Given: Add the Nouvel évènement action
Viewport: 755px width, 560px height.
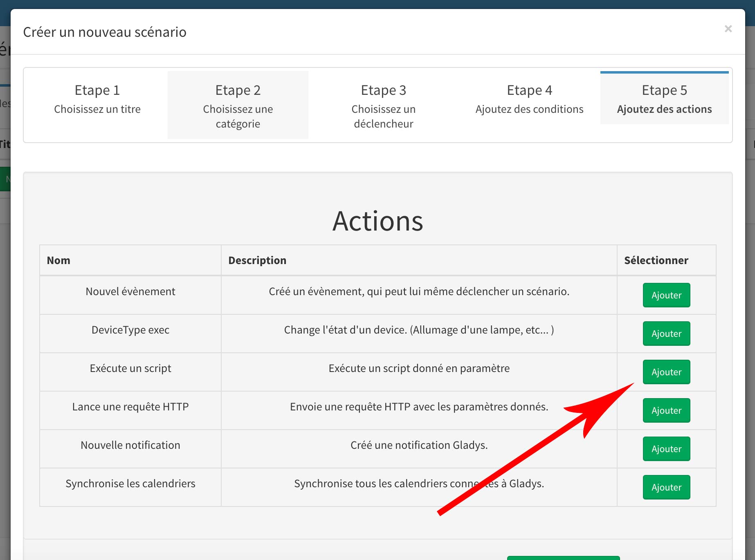Looking at the screenshot, I should coord(666,295).
